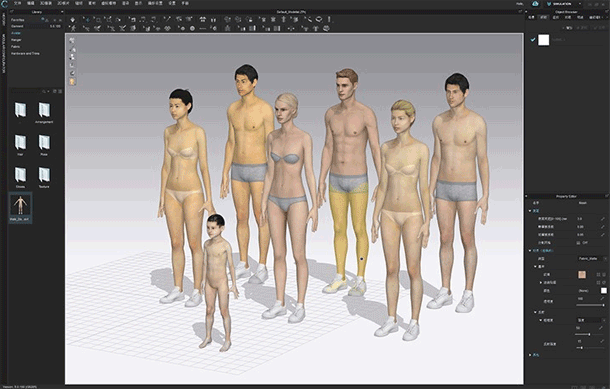Screen dimensions: 610x389
Task: Switch to the MODULAR CONFIGURATOR side tab
Action: (4, 53)
